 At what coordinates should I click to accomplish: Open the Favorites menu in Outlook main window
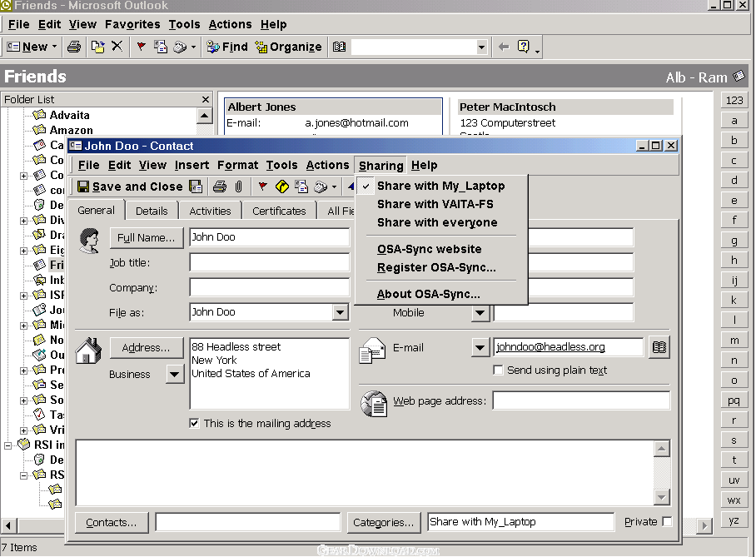click(x=132, y=25)
